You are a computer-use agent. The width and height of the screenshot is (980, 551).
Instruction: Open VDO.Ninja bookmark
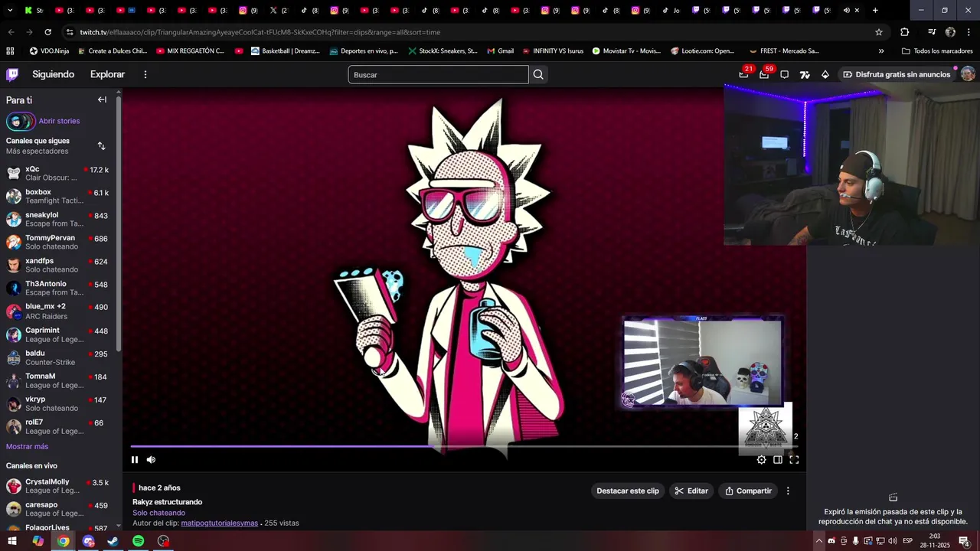[49, 51]
